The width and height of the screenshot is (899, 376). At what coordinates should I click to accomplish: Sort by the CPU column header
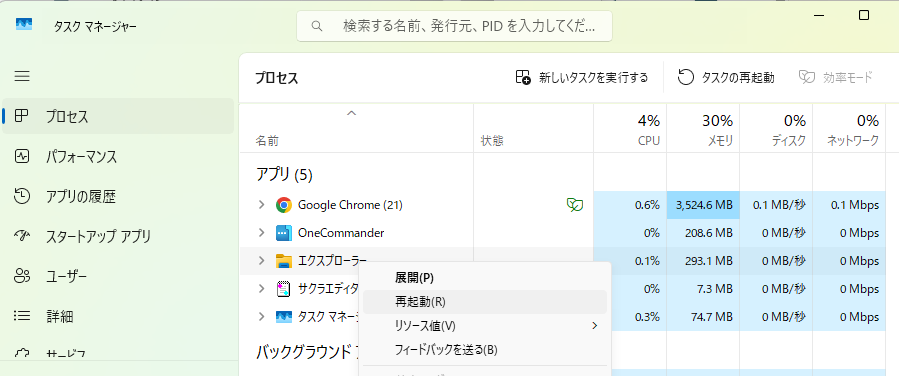630,129
